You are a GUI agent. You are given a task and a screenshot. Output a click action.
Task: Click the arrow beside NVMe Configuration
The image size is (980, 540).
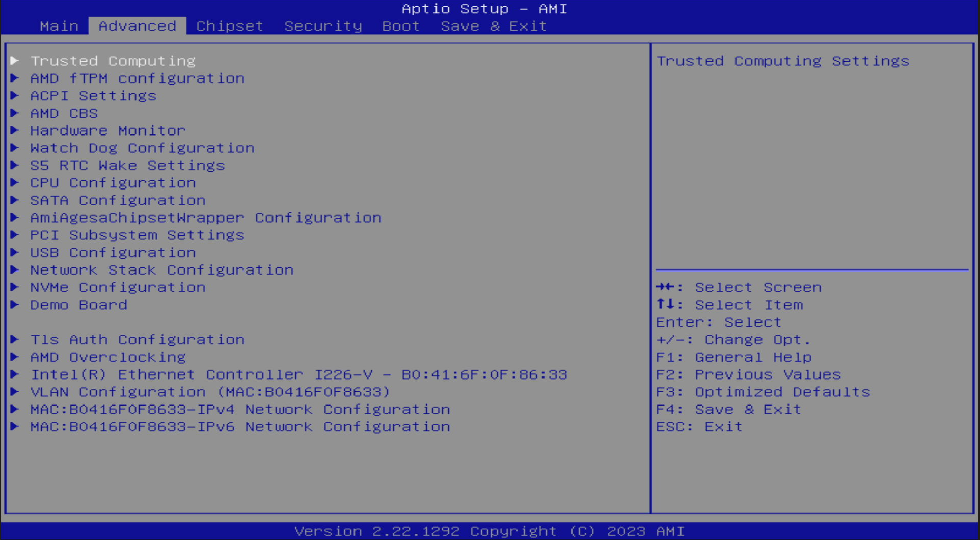(x=15, y=287)
